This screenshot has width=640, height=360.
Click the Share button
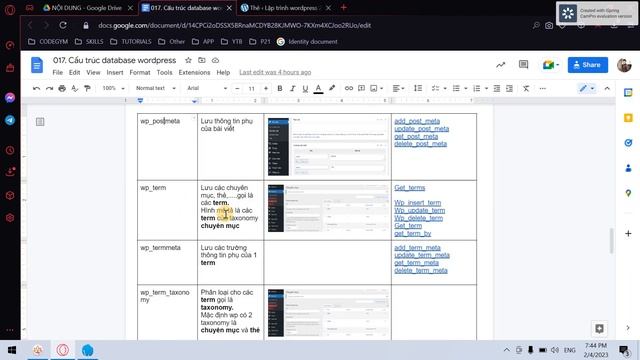coord(587,65)
